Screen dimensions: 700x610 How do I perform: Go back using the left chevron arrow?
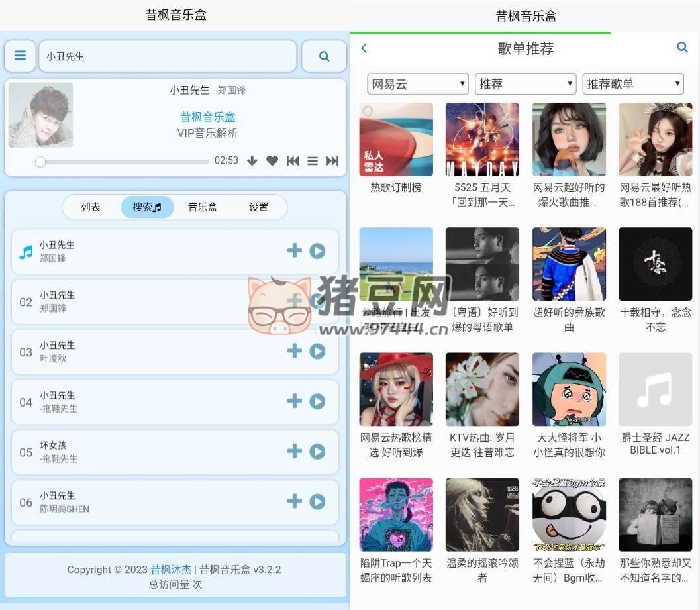[x=364, y=48]
